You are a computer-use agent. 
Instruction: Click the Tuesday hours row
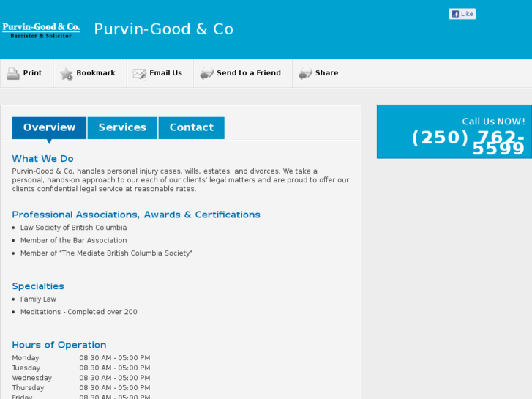coord(81,368)
